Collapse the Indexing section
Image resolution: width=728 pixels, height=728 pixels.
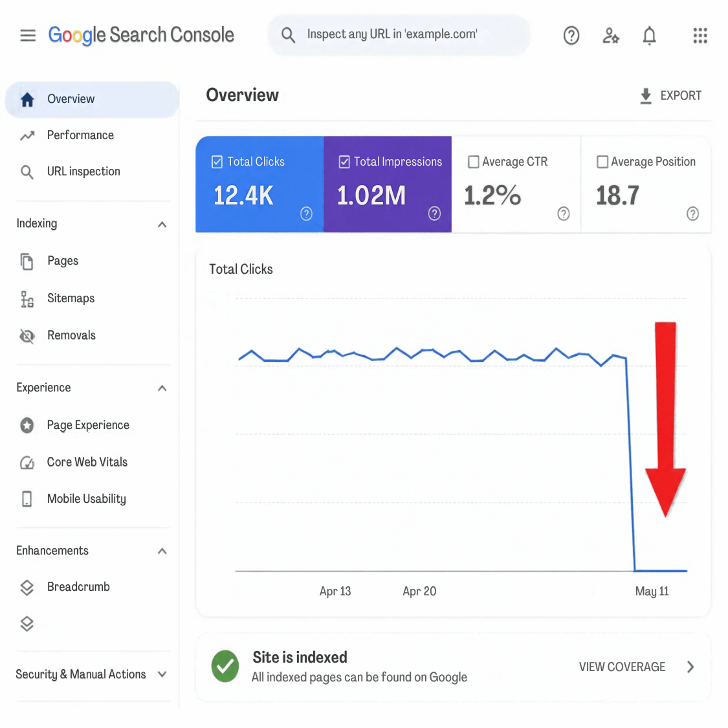pos(162,225)
